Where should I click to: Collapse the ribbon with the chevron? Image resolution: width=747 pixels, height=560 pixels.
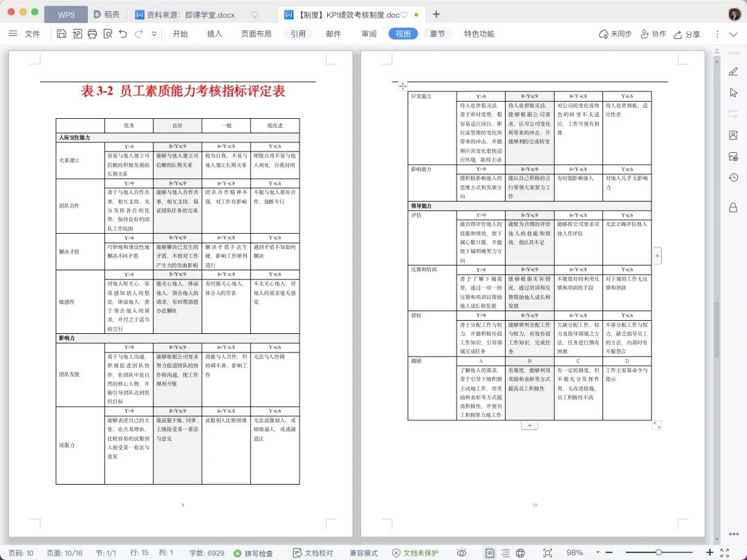tap(733, 34)
